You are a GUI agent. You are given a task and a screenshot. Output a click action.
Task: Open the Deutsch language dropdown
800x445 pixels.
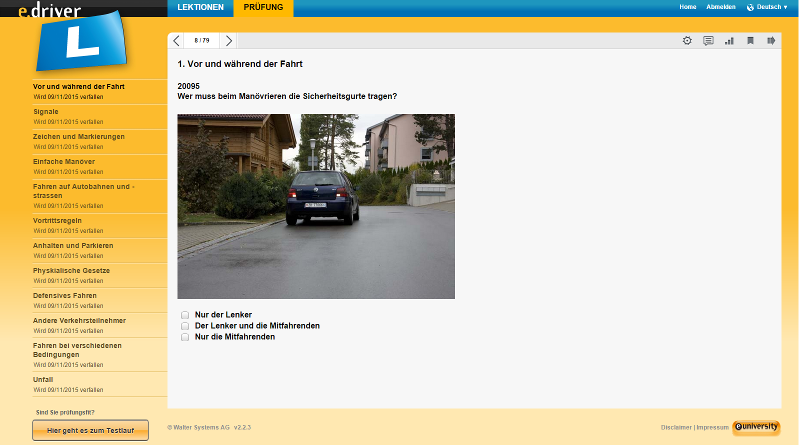[771, 7]
